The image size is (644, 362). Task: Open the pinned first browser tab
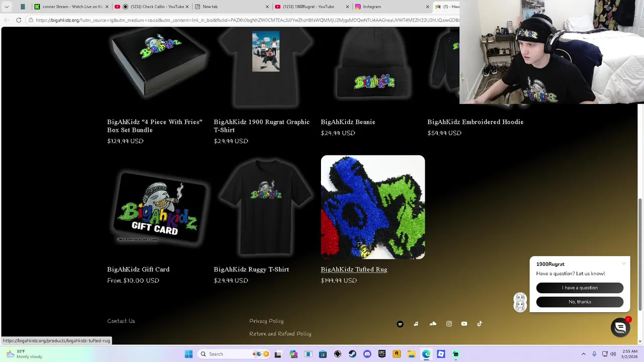23,7
